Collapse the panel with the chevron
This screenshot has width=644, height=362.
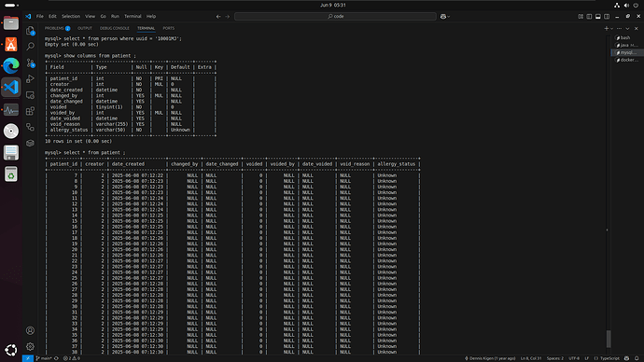pos(627,29)
